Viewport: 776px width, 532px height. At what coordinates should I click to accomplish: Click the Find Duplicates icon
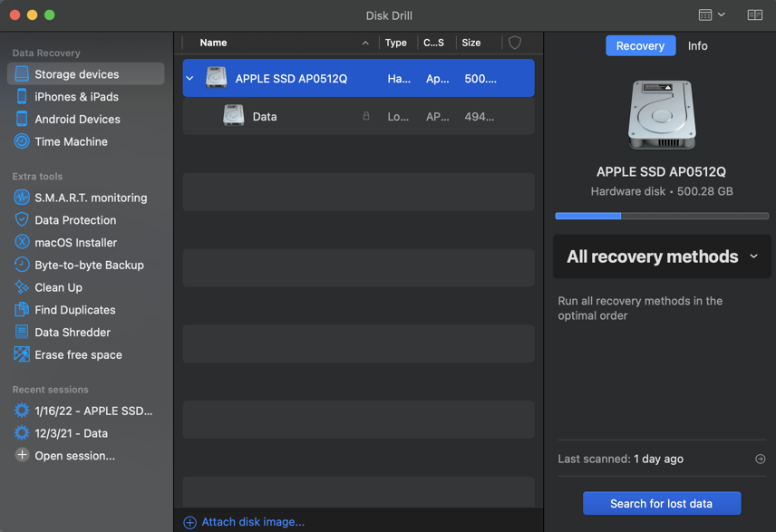tap(22, 310)
